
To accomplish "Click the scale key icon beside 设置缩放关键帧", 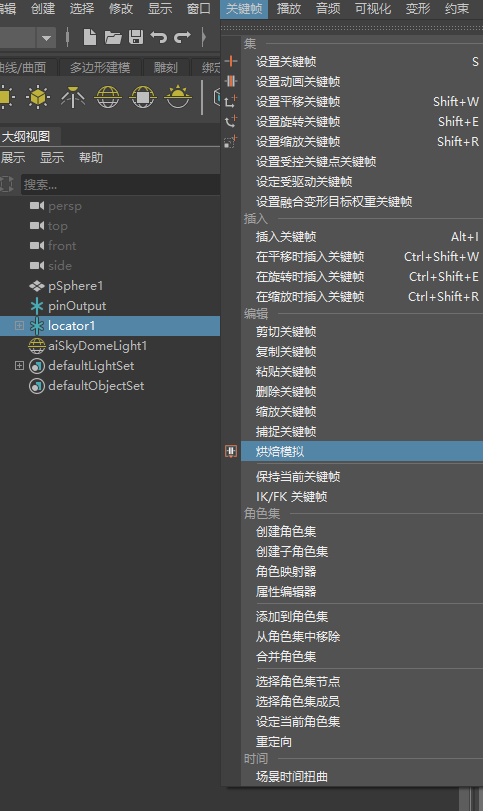I will pos(231,141).
